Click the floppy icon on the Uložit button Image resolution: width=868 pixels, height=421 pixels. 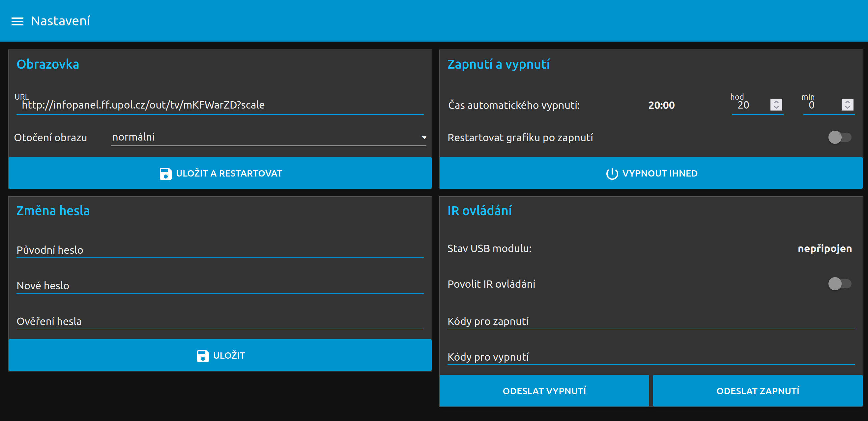pos(203,356)
